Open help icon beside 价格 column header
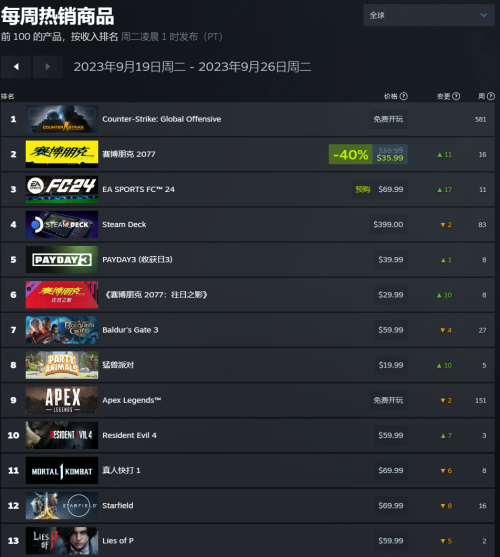 [x=404, y=96]
